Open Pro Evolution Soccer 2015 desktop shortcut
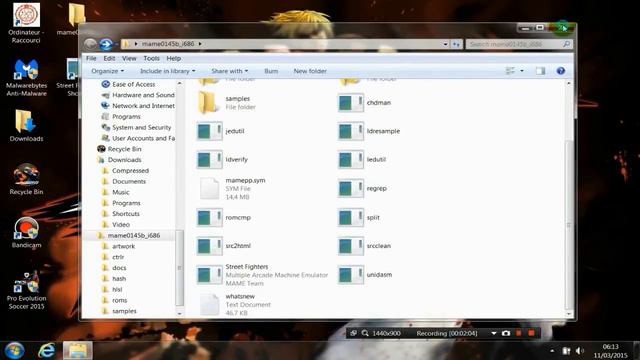 pos(27,291)
